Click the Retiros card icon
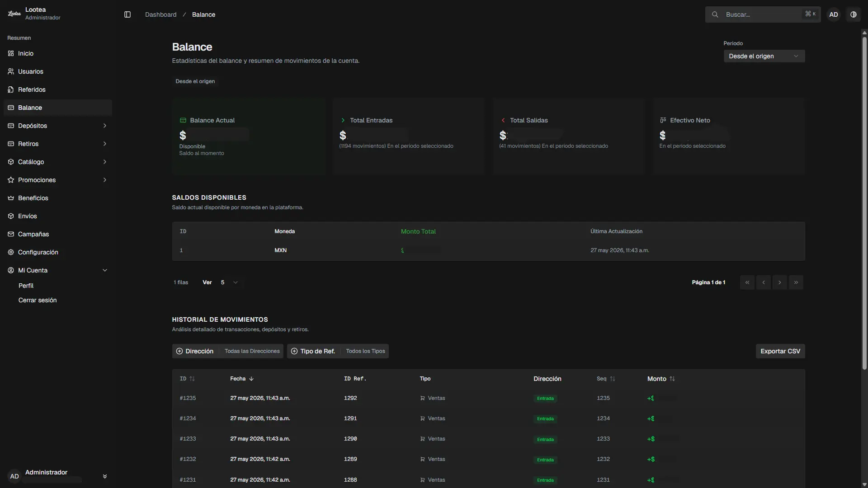The height and width of the screenshot is (488, 868). tap(11, 144)
